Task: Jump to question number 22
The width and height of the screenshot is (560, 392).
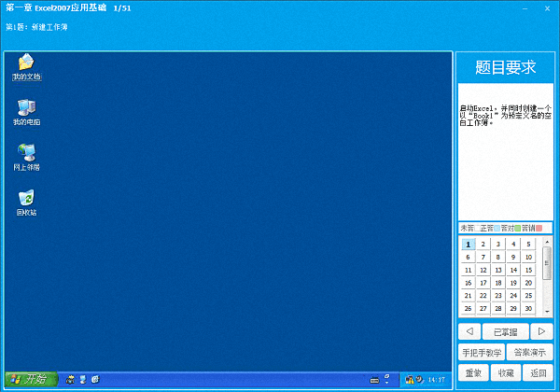Action: pos(483,296)
